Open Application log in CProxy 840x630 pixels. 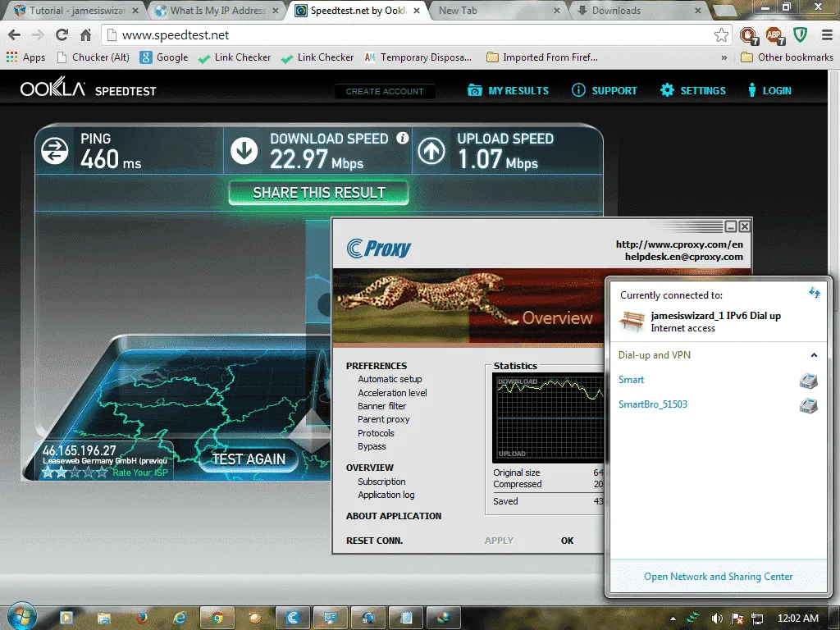click(x=386, y=495)
